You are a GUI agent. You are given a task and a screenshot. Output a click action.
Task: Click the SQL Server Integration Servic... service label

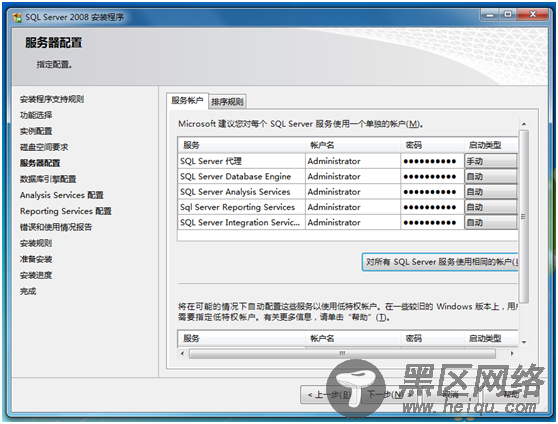pyautogui.click(x=240, y=222)
